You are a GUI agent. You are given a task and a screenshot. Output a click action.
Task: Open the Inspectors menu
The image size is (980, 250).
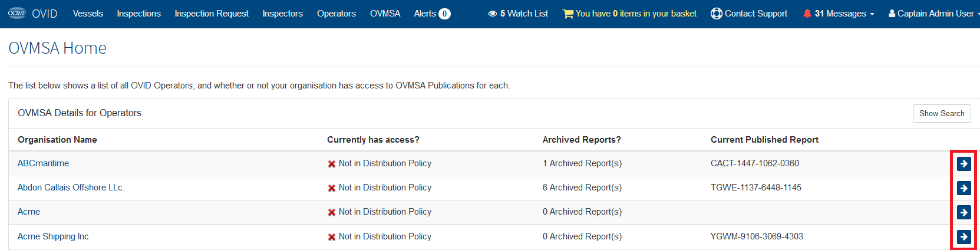282,13
